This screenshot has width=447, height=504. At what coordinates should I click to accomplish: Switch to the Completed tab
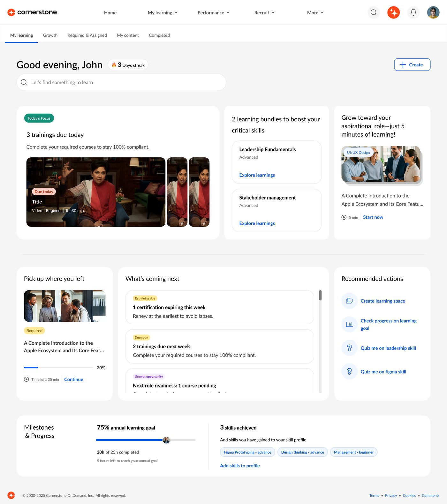coord(159,35)
